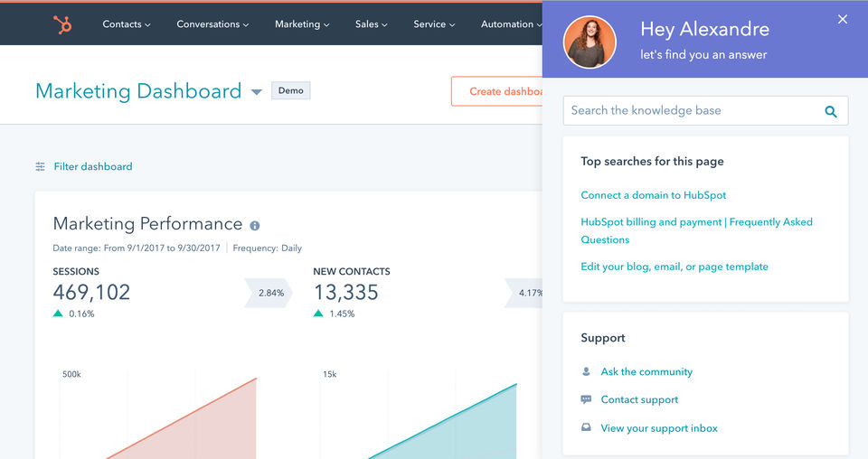Click the Marketing Performance info icon
The image size is (868, 459).
pos(255,226)
